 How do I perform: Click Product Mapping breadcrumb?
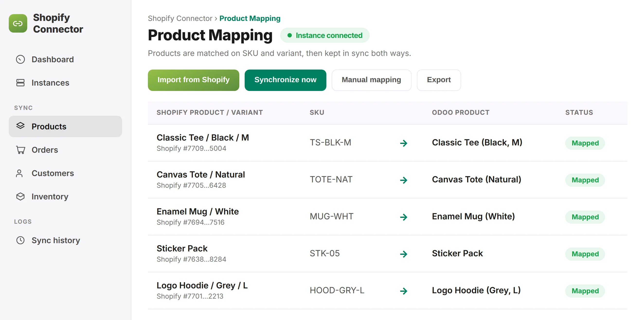tap(250, 18)
